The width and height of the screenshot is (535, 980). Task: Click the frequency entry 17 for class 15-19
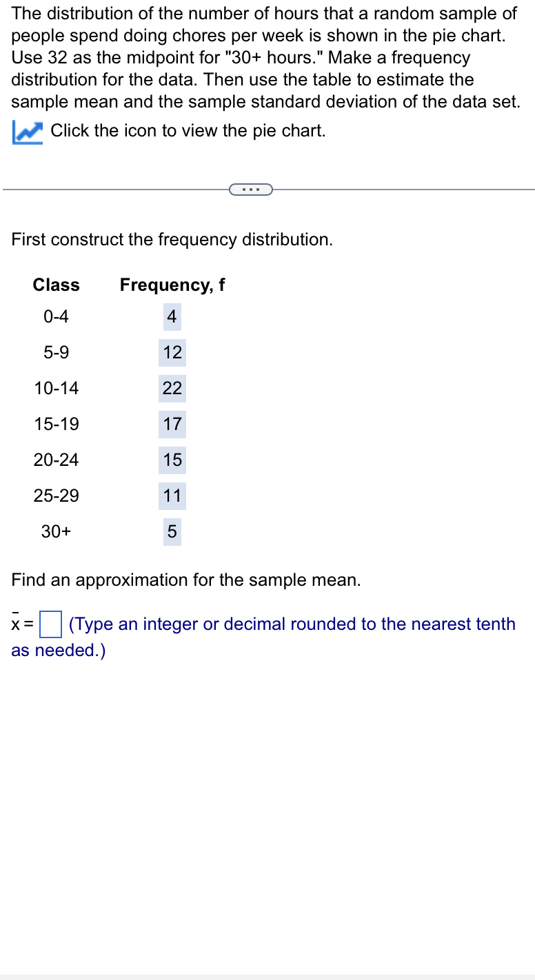click(172, 424)
